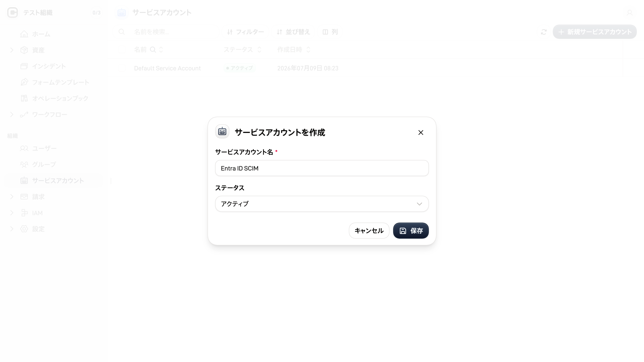
Task: Open 資産 cube icon in sidebar
Action: [x=24, y=50]
